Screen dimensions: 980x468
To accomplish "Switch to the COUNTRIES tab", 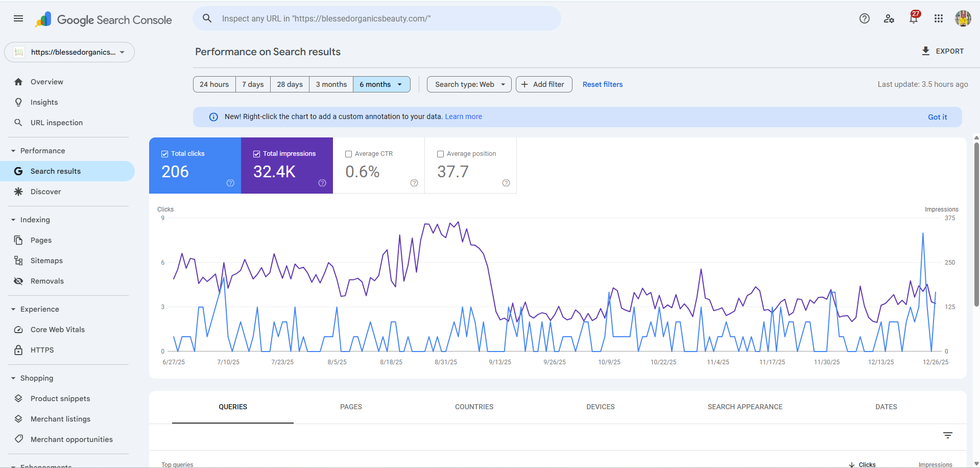I will click(474, 407).
